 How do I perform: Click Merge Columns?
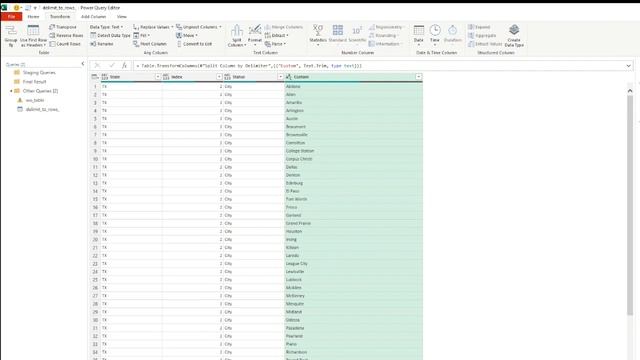pyautogui.click(x=284, y=27)
